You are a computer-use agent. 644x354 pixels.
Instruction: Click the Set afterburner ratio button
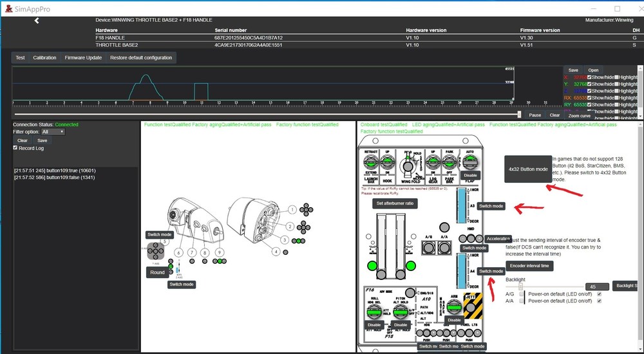pyautogui.click(x=395, y=203)
